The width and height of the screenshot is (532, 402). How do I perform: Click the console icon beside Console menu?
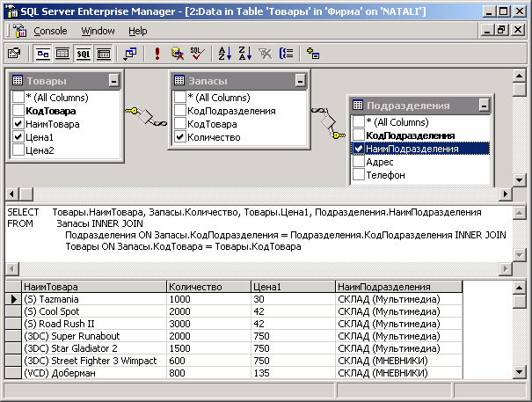pos(20,31)
